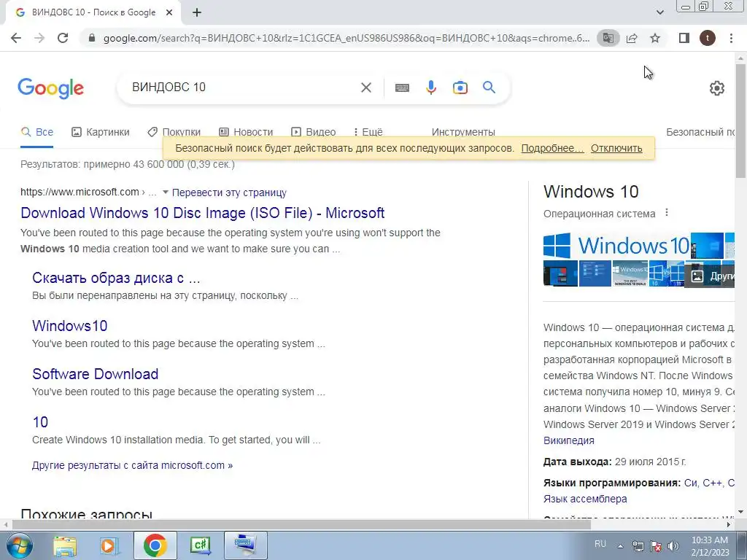Viewport: 747px width, 560px height.
Task: Click Отключить to disable SafeSearch
Action: [616, 148]
